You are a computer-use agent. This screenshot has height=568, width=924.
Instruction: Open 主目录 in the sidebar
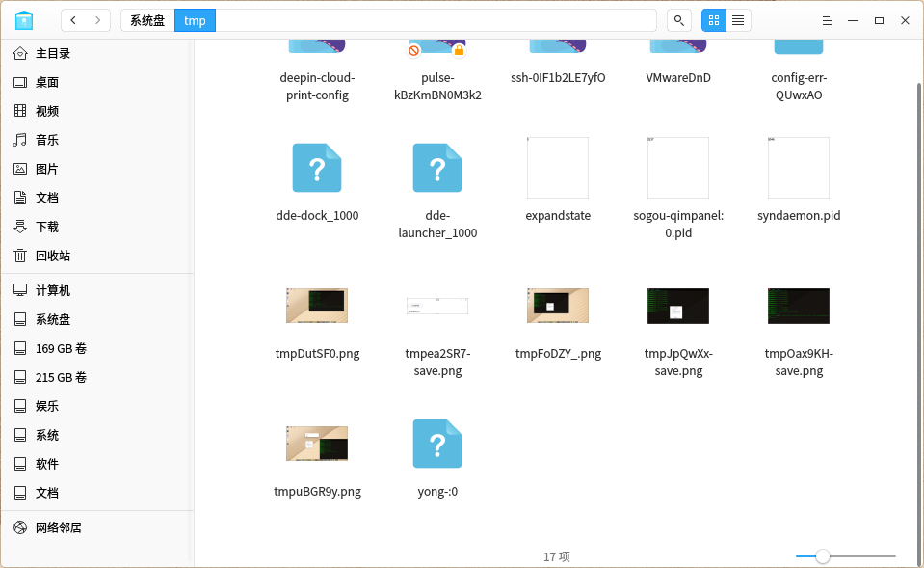(97, 54)
